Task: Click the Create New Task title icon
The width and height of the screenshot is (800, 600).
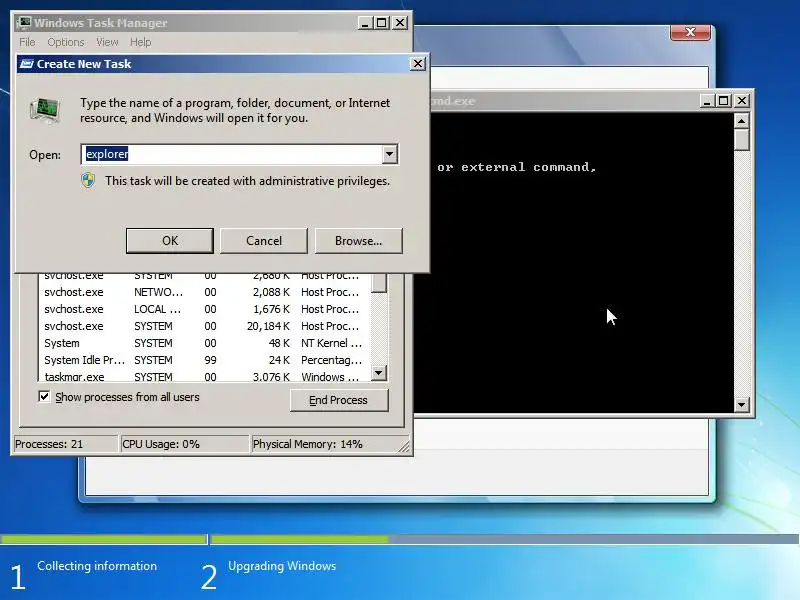Action: (27, 64)
